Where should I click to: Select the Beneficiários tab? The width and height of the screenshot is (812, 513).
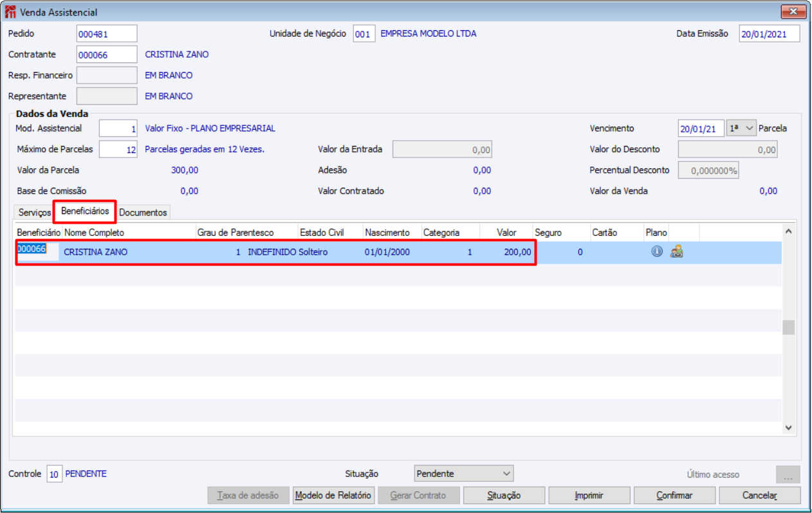85,211
